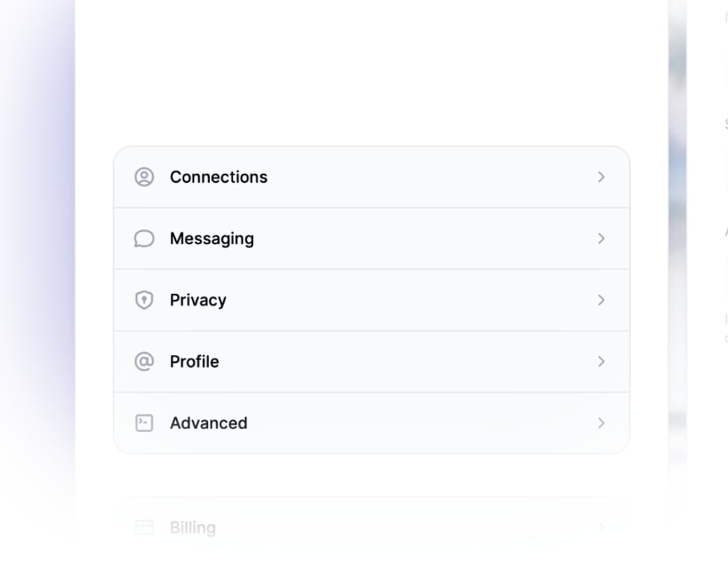
Task: Select the circular user icon beside Connections
Action: (x=144, y=177)
